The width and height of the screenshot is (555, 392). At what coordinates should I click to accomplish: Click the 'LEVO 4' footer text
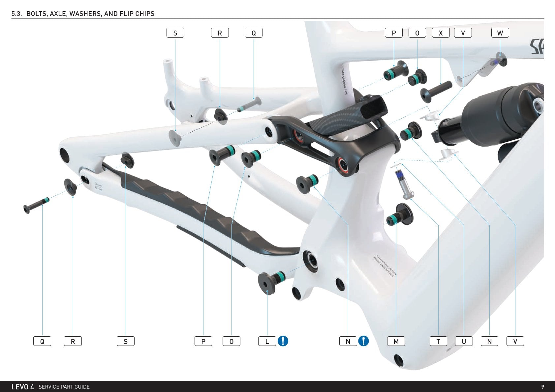(x=23, y=387)
